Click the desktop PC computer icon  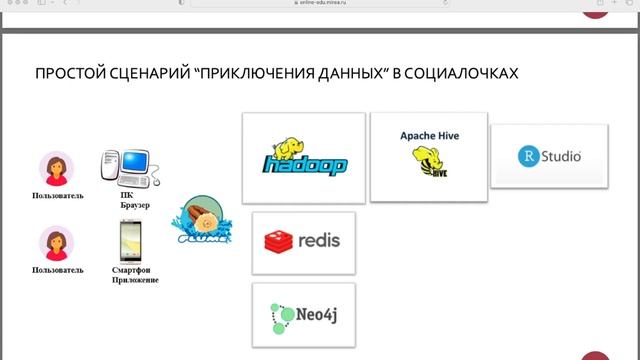(130, 168)
